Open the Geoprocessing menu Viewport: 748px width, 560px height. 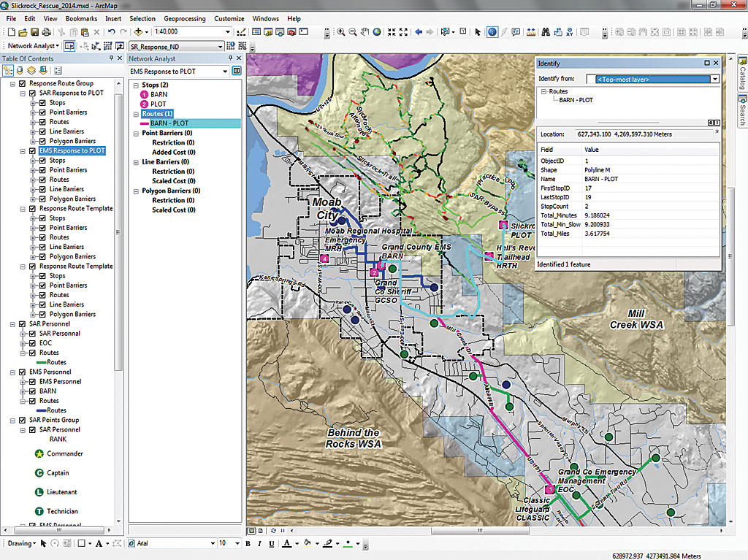[184, 18]
